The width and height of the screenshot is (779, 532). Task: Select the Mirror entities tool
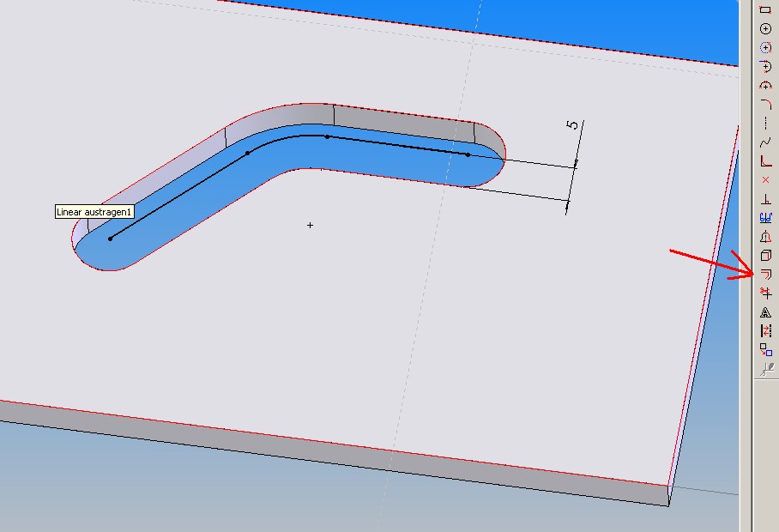point(766,237)
